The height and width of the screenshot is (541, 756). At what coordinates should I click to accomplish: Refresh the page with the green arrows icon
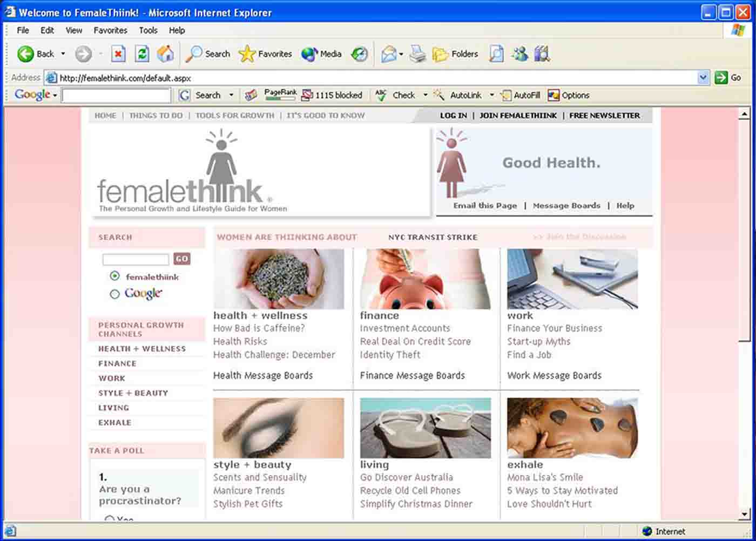142,53
